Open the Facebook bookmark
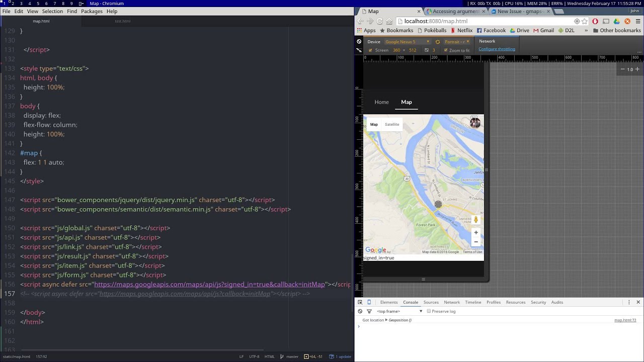The image size is (644, 362). coord(491,31)
